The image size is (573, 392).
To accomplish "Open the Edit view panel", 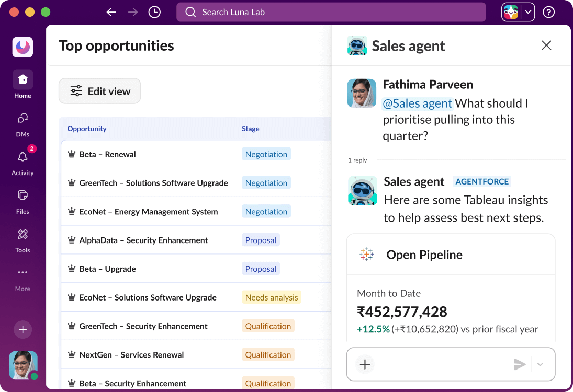I will pyautogui.click(x=99, y=90).
